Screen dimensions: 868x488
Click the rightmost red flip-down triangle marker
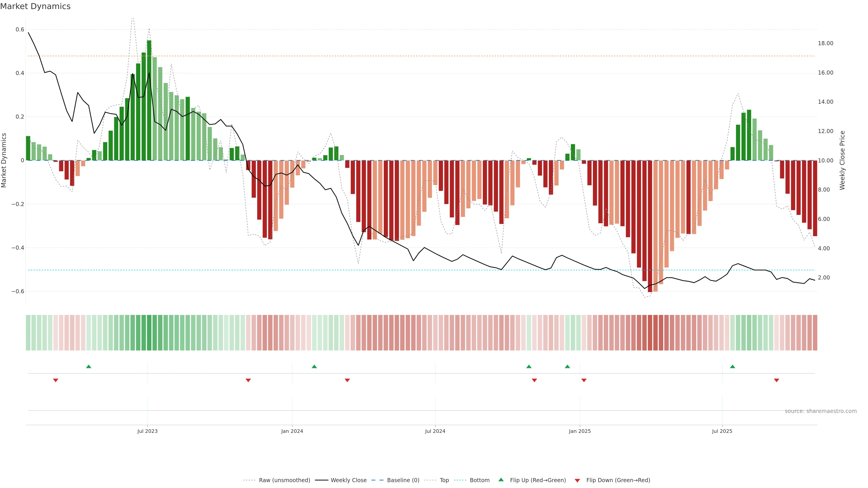[776, 380]
